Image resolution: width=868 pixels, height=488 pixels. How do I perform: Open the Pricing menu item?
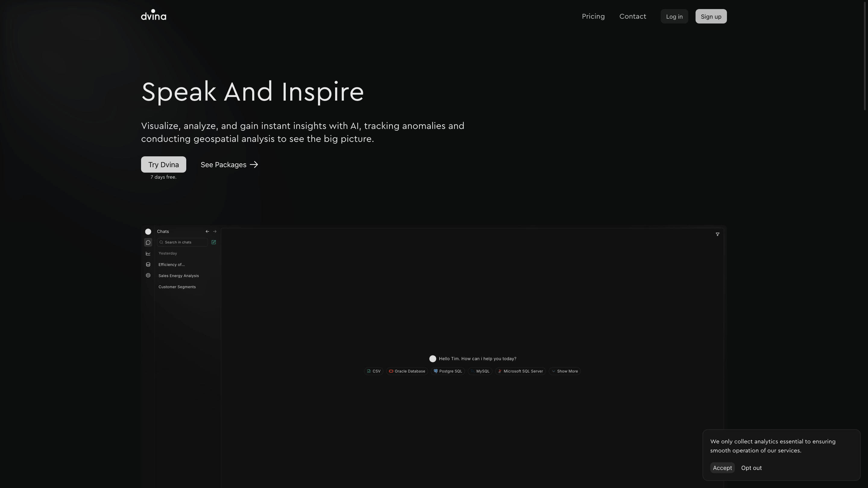[593, 16]
